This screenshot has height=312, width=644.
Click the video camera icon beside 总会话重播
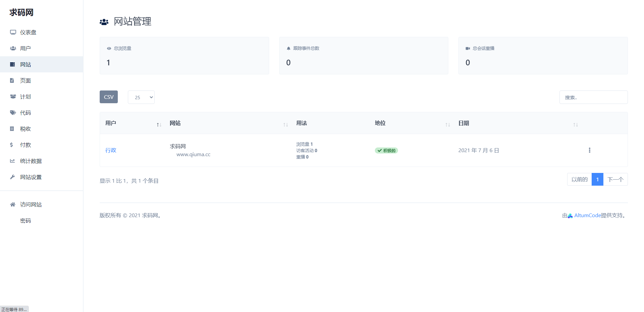tap(468, 49)
